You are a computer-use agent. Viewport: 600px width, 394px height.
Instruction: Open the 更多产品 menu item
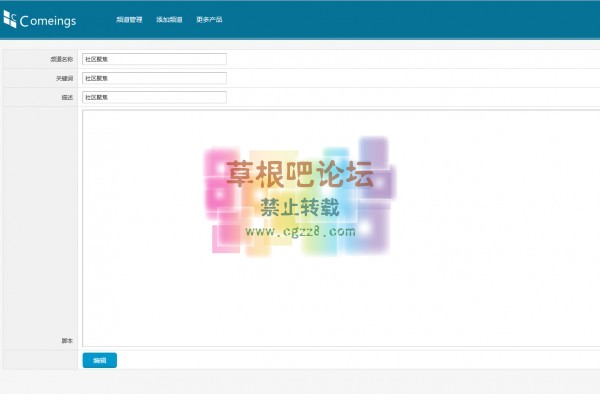point(209,20)
